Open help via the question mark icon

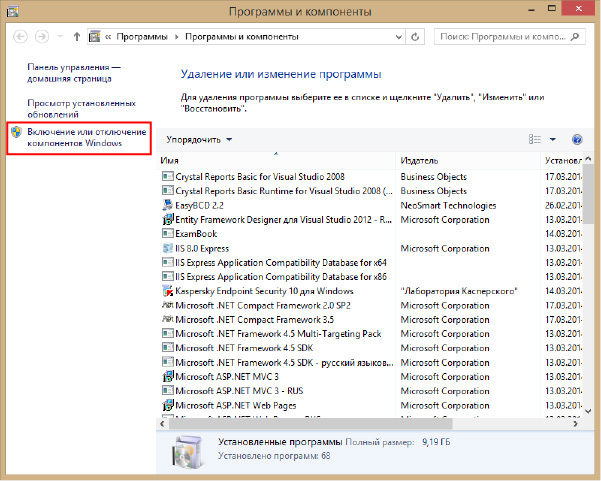[577, 140]
